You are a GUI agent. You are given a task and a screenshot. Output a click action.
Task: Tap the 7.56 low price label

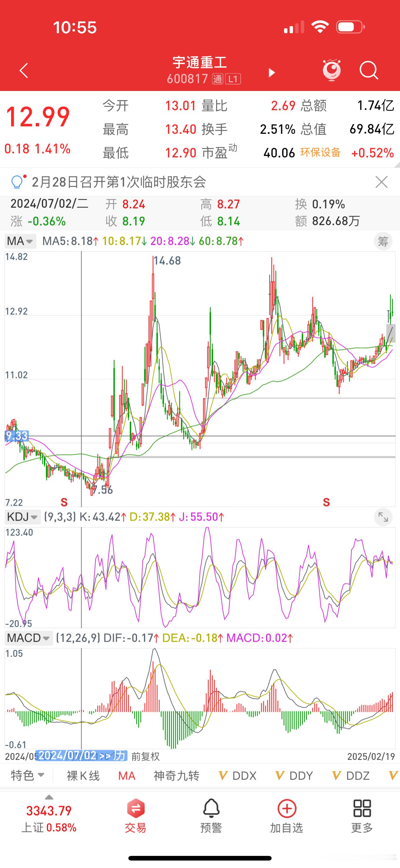click(102, 490)
